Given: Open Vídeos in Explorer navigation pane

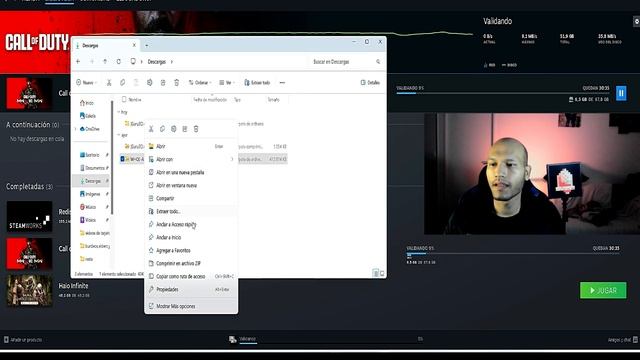Looking at the screenshot, I should [88, 220].
